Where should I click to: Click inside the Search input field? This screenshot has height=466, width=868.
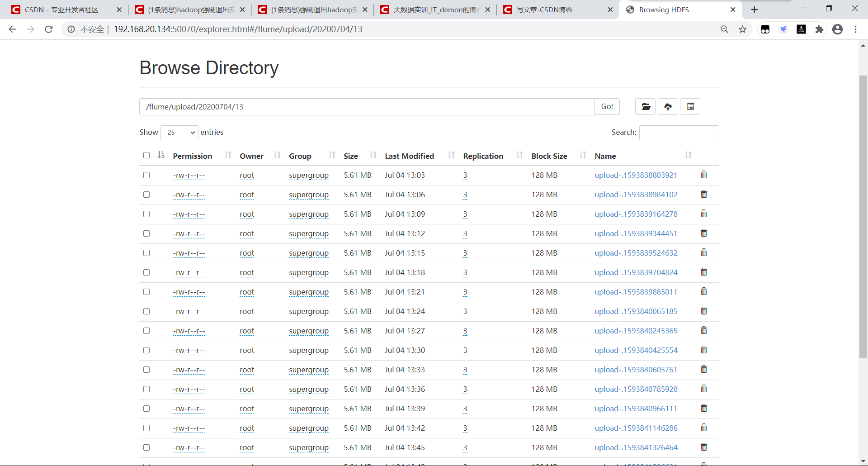click(x=679, y=132)
